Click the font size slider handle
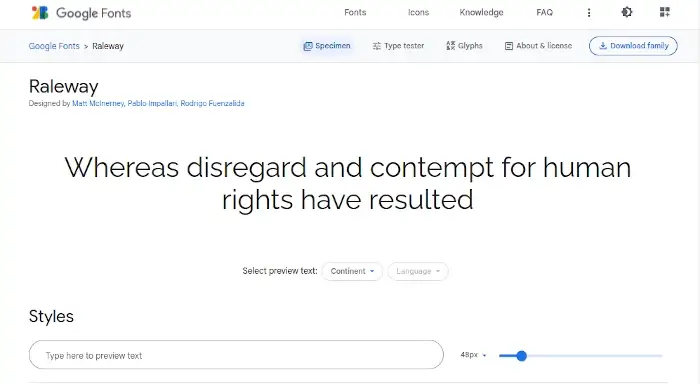The image size is (700, 384). coord(521,356)
